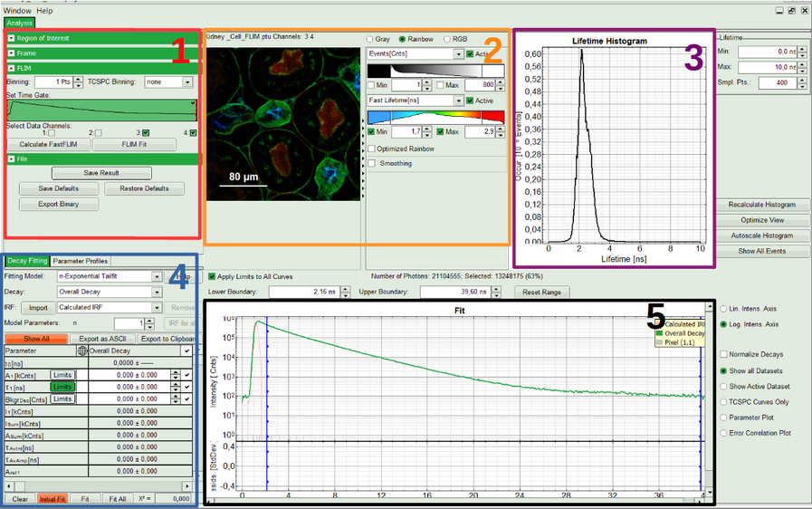Click the File section collapse arrow icon
The width and height of the screenshot is (812, 509).
(11, 158)
